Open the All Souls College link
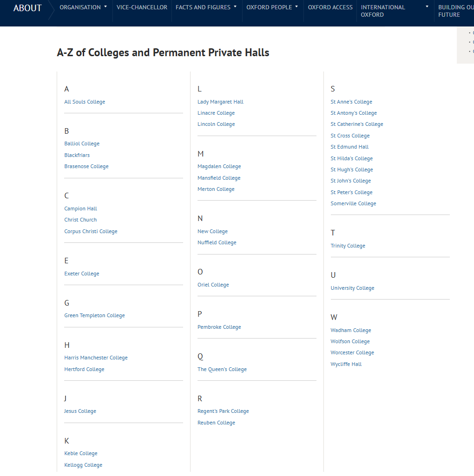The height and width of the screenshot is (476, 474). tap(85, 102)
